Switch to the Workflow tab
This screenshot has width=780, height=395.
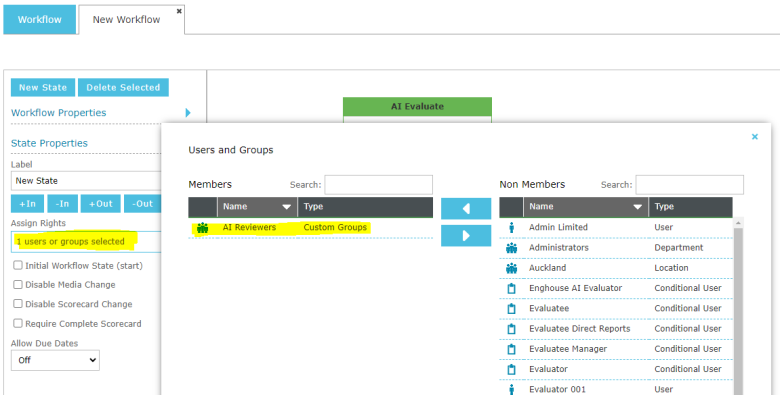pos(40,19)
